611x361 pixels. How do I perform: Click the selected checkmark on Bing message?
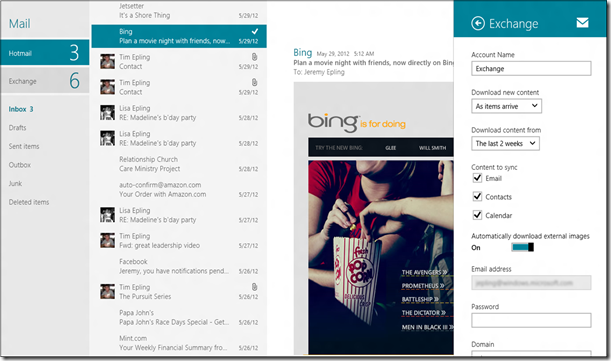coord(255,31)
